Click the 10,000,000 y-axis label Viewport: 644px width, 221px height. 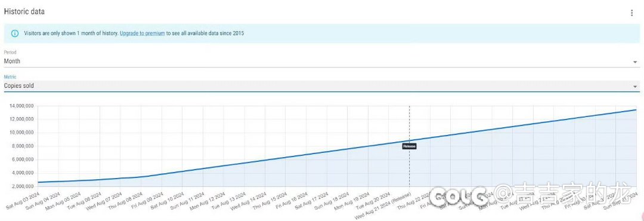[x=21, y=133]
